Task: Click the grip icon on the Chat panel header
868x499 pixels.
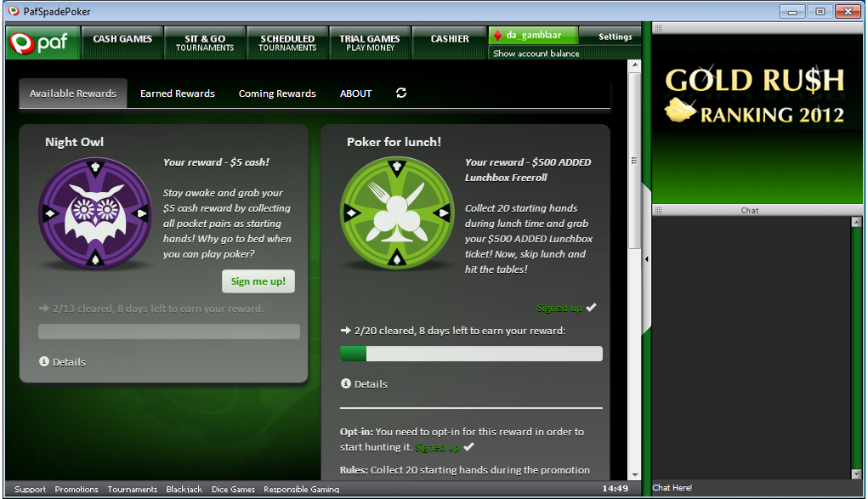Action: point(658,210)
